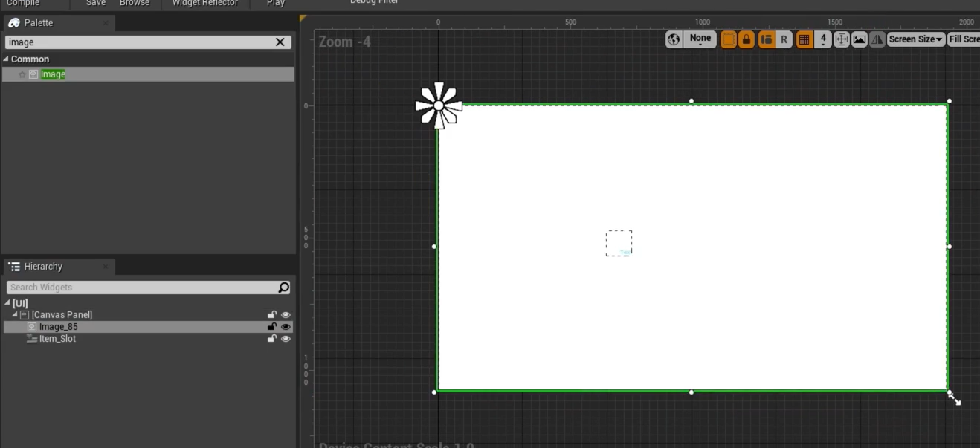Click the Image widget icon in Palette list
980x448 pixels.
point(33,74)
